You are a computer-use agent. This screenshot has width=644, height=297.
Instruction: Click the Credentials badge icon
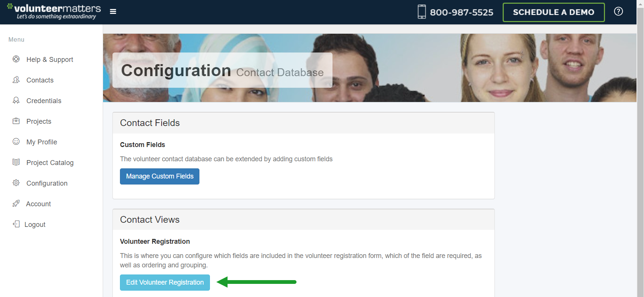pyautogui.click(x=16, y=100)
